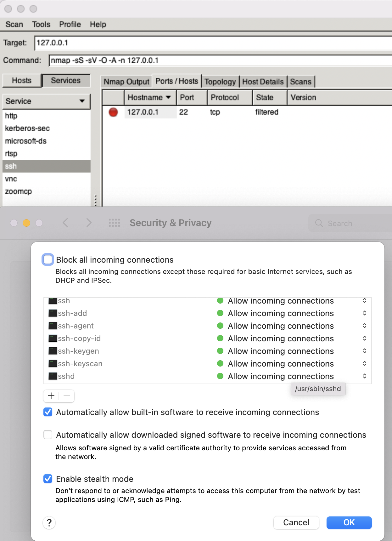Sort by the Port column header
This screenshot has width=392, height=541.
(x=192, y=98)
